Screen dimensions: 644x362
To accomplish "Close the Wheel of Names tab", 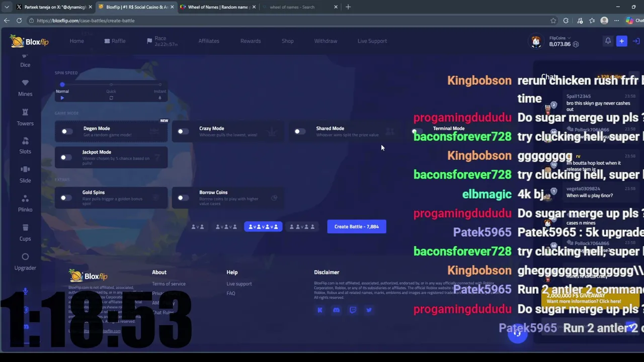I will pyautogui.click(x=254, y=7).
